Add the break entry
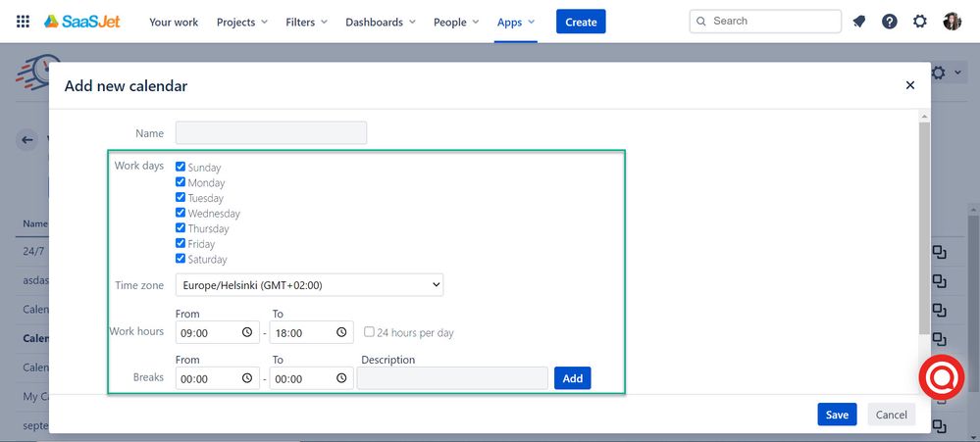The width and height of the screenshot is (980, 442). tap(573, 378)
